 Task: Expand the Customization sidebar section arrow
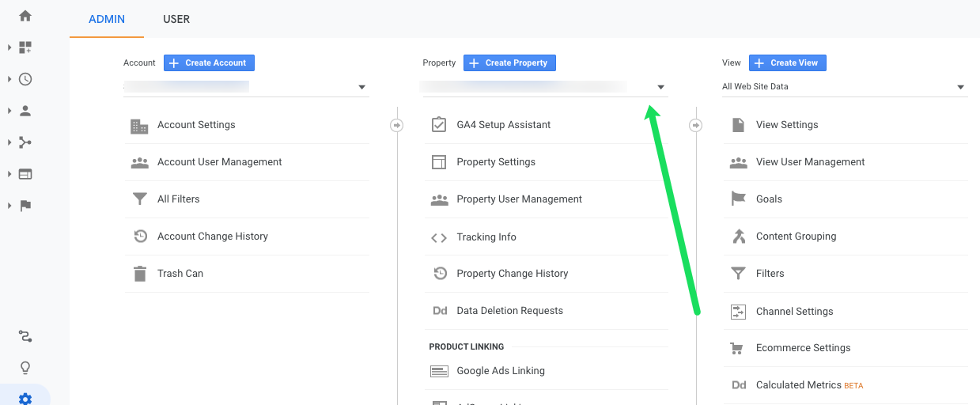9,47
